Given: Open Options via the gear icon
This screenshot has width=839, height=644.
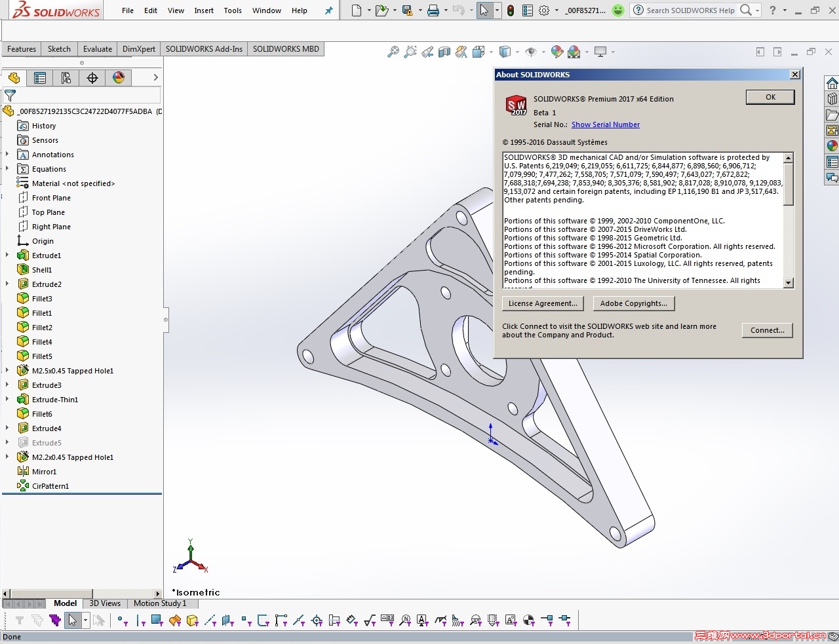Looking at the screenshot, I should pyautogui.click(x=544, y=10).
